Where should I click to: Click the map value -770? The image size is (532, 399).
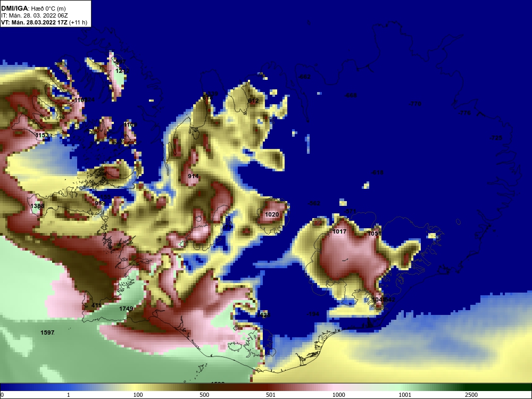pyautogui.click(x=415, y=104)
